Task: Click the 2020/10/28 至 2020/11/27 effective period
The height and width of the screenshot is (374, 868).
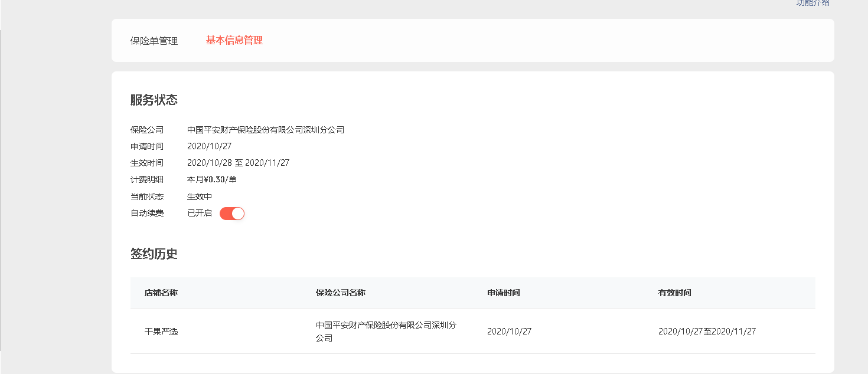Action: [x=239, y=163]
